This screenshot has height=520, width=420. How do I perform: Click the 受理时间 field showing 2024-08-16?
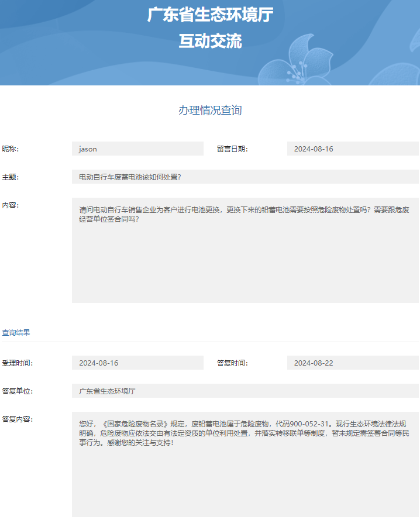pyautogui.click(x=137, y=363)
